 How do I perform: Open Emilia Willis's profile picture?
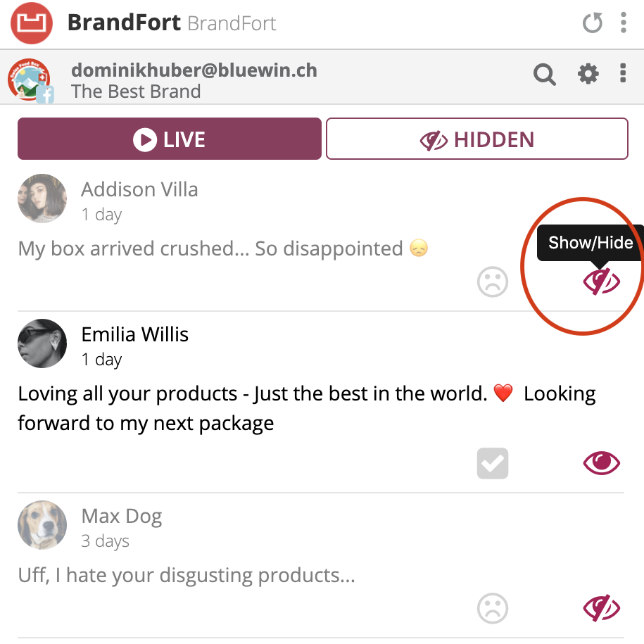pyautogui.click(x=42, y=343)
